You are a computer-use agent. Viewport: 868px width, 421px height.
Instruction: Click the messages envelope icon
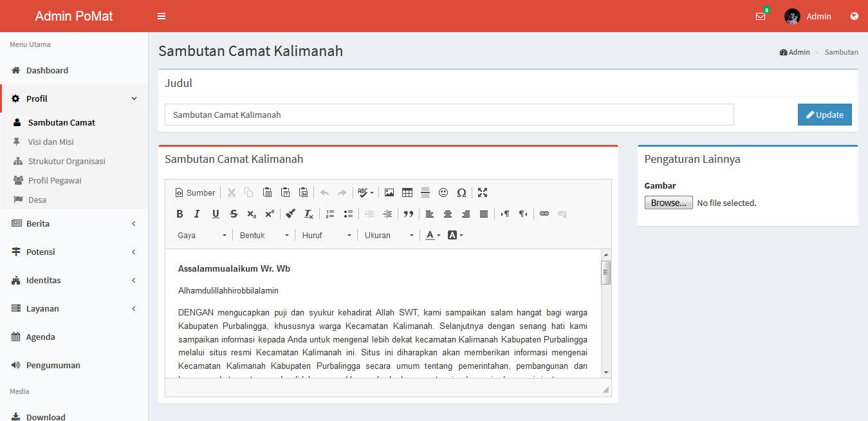760,16
